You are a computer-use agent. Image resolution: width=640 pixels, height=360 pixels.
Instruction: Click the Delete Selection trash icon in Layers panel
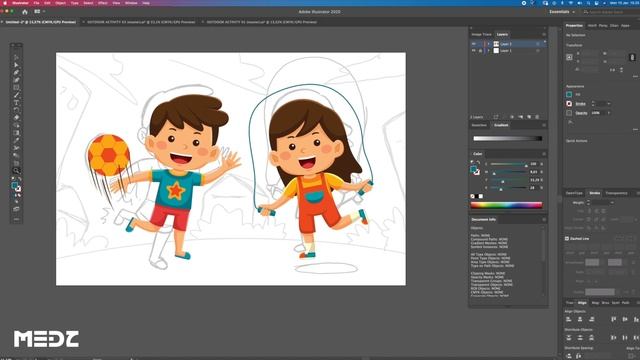[537, 117]
